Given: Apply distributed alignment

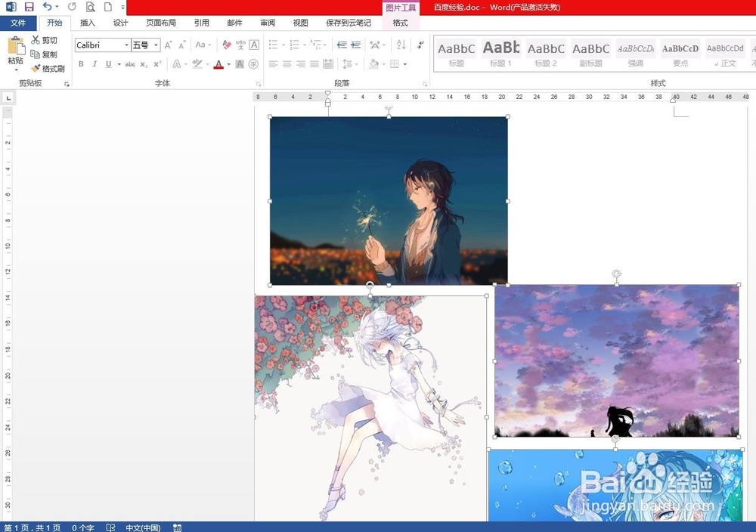Looking at the screenshot, I should 328,64.
